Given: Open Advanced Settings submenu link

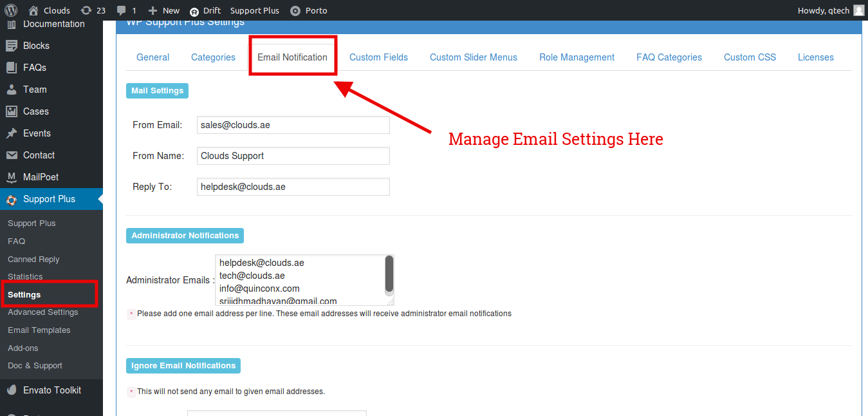Looking at the screenshot, I should tap(43, 312).
